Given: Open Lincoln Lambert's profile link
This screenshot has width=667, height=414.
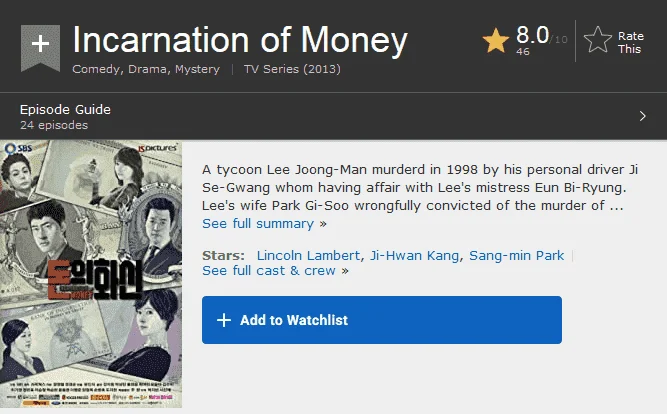Looking at the screenshot, I should tap(308, 255).
